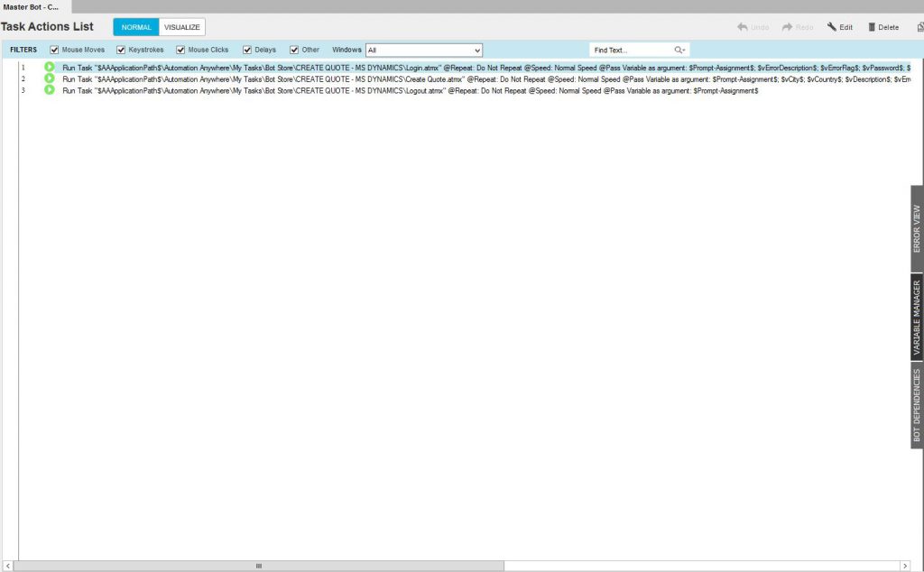Image resolution: width=924 pixels, height=572 pixels.
Task: Uncheck the Other filter checkbox
Action: pos(294,50)
